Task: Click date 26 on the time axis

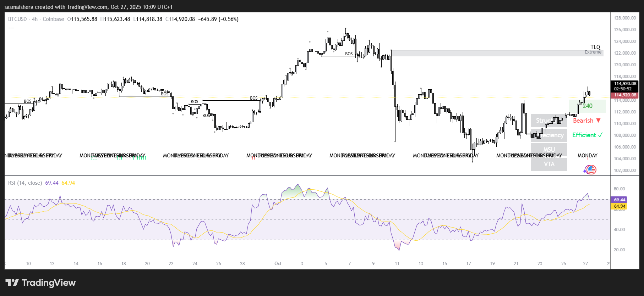Action: 219,264
